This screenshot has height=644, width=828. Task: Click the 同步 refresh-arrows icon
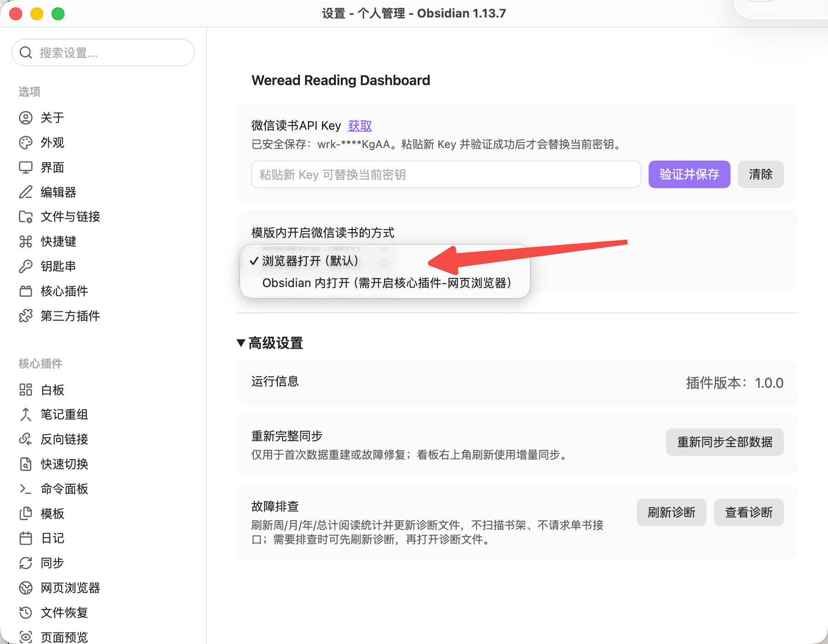click(x=26, y=563)
